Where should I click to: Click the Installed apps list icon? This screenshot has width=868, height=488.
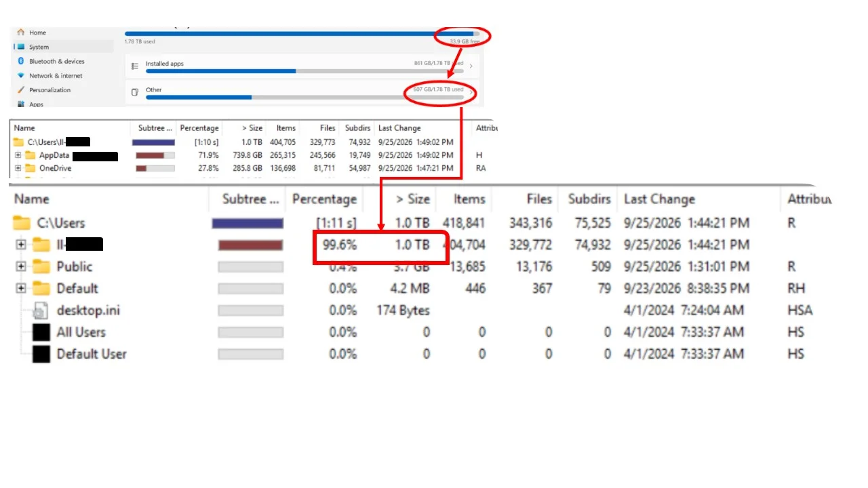click(135, 66)
